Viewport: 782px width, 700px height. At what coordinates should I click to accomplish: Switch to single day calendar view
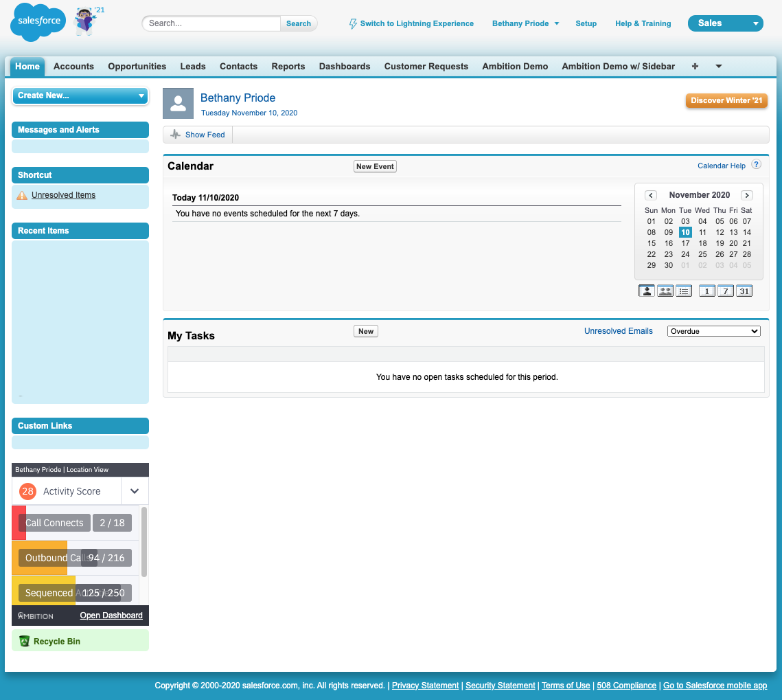706,291
